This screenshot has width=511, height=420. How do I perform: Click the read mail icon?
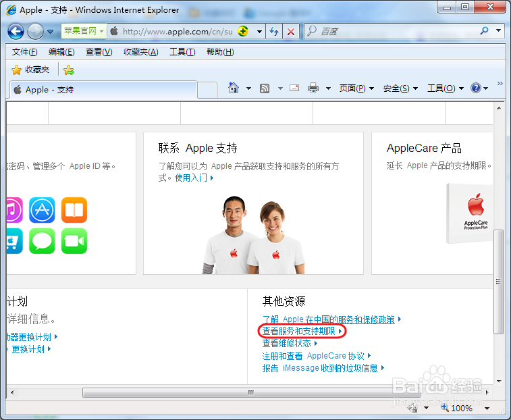point(294,88)
